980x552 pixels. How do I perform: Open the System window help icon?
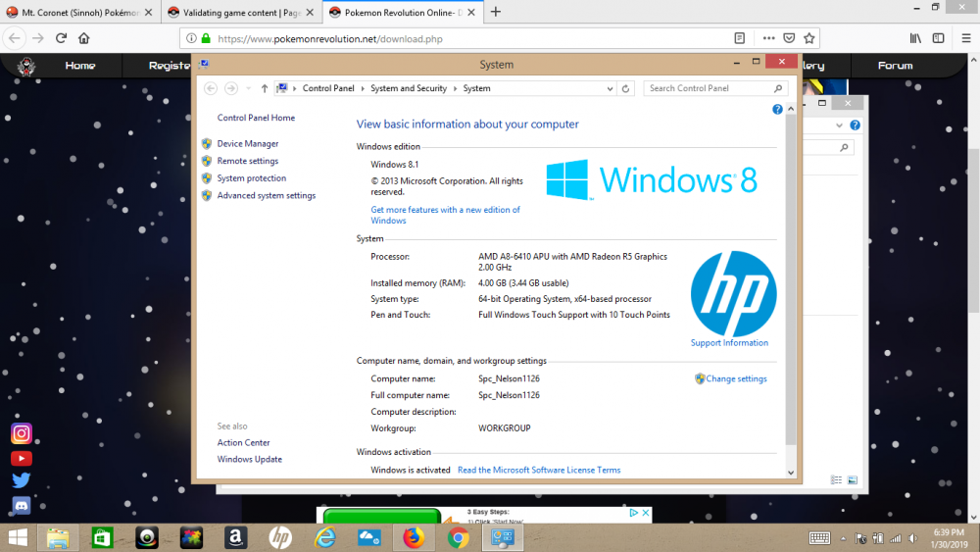point(777,110)
